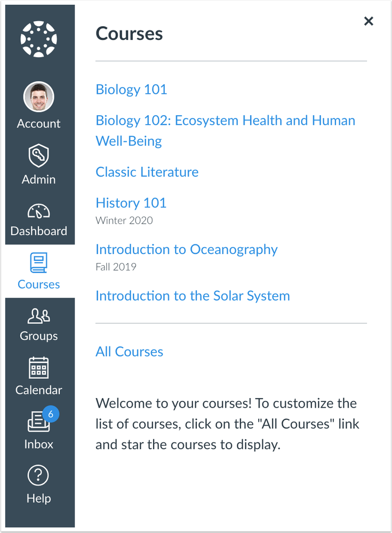Image resolution: width=392 pixels, height=533 pixels.
Task: Select the Classic Literature course
Action: coord(147,172)
